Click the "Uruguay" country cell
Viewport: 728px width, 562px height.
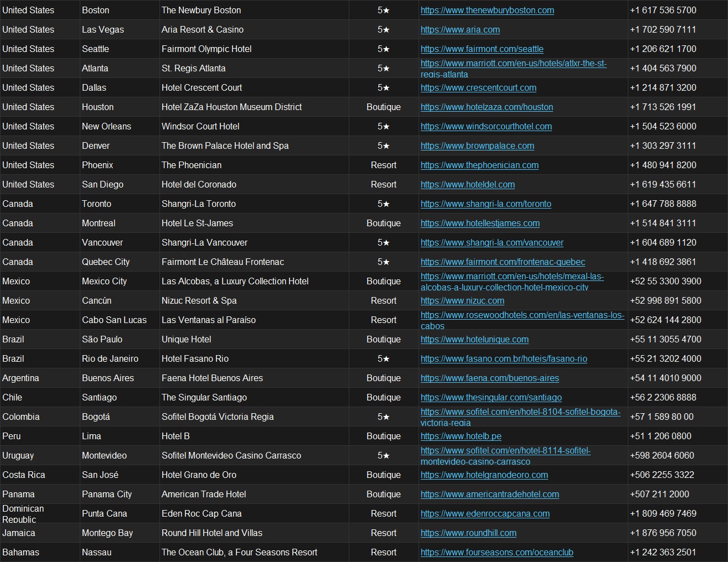click(40, 455)
